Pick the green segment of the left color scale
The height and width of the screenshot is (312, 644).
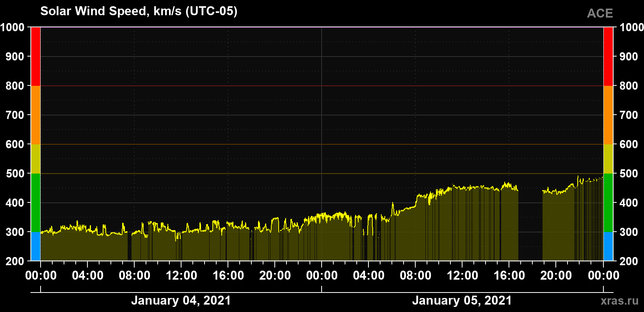pos(36,203)
